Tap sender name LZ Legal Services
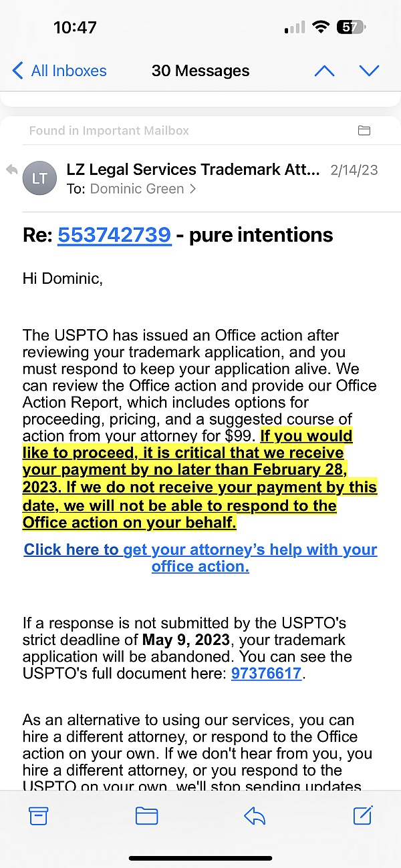This screenshot has height=868, width=401. click(193, 170)
